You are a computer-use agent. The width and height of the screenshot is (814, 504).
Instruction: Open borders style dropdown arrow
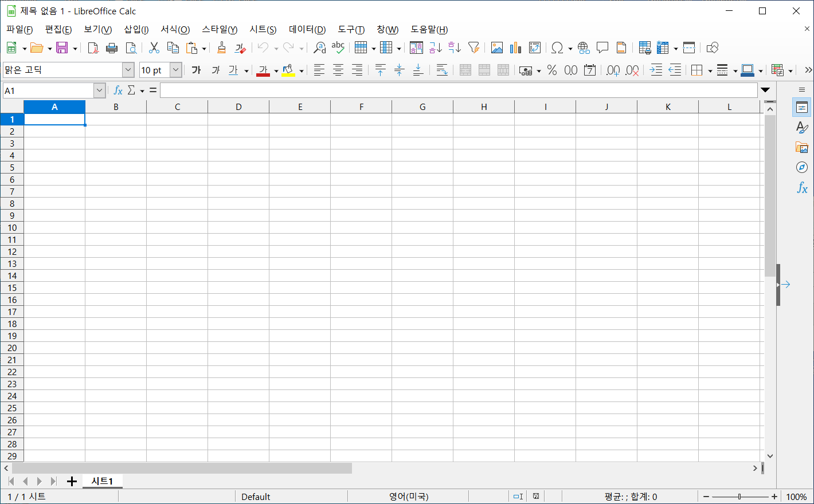pos(710,70)
